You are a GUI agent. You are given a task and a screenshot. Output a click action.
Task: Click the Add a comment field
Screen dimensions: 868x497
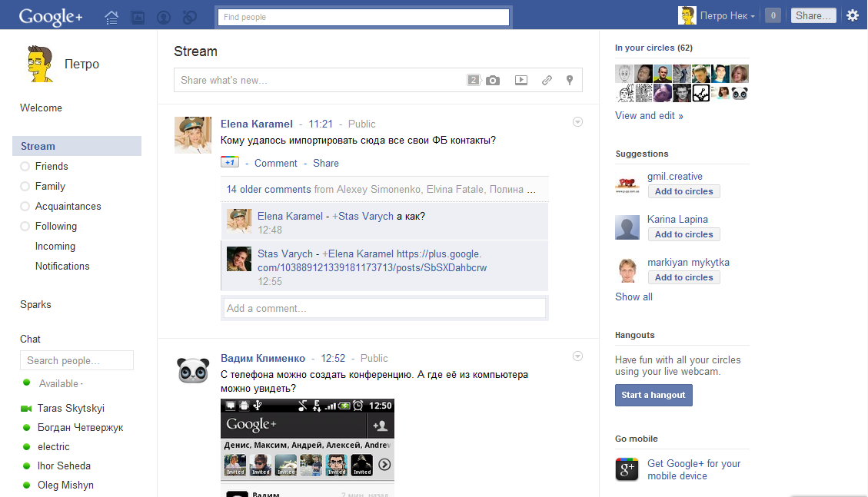tap(384, 309)
